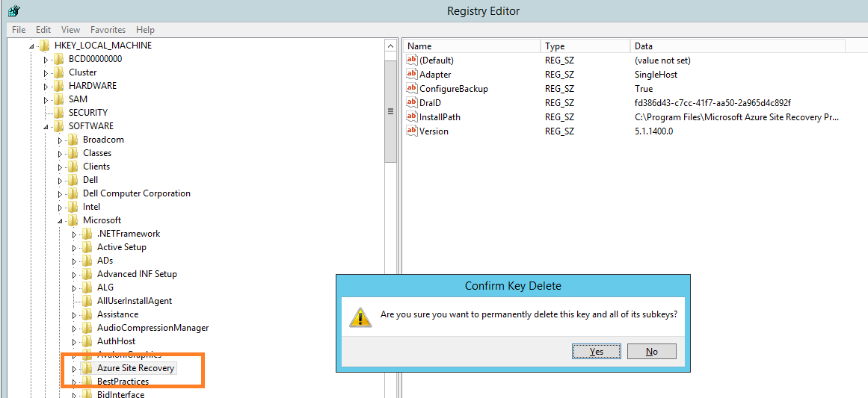The height and width of the screenshot is (398, 868).
Task: Select the Adapter string value icon
Action: point(412,74)
